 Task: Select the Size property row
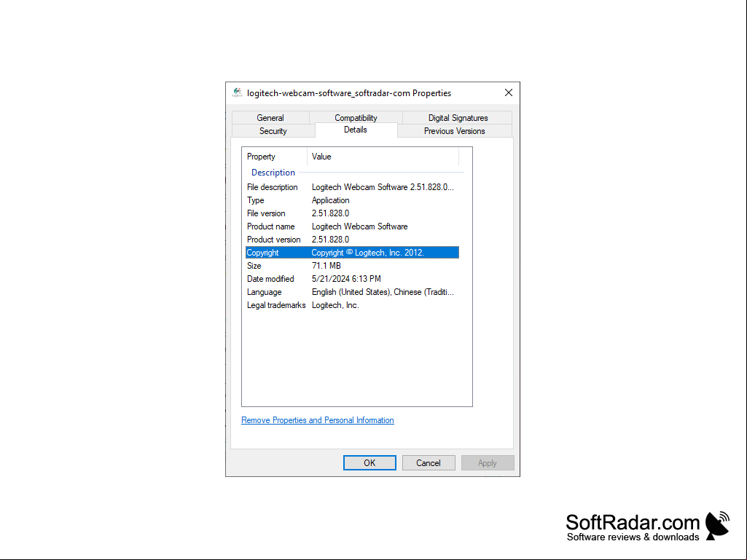(352, 266)
